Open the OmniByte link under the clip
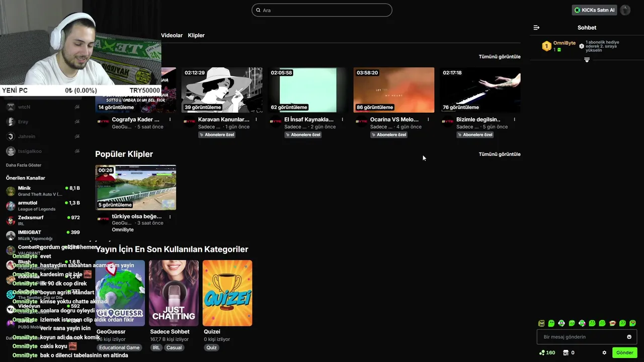 [123, 229]
